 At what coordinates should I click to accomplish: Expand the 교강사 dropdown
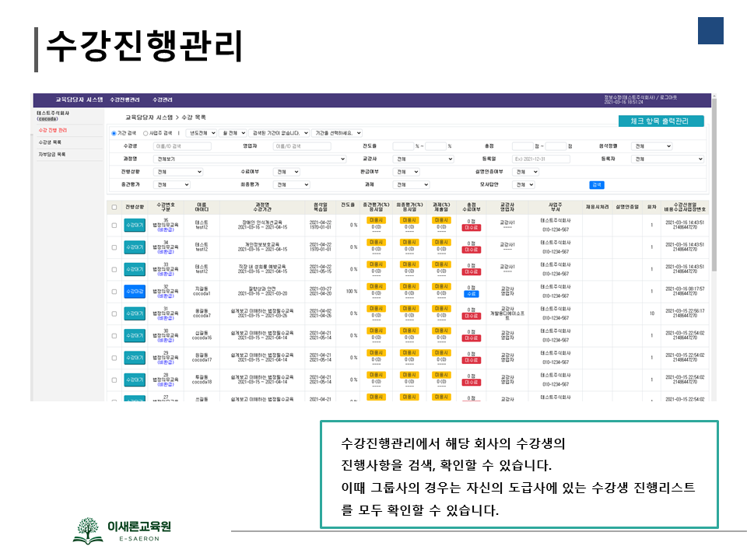(x=423, y=159)
